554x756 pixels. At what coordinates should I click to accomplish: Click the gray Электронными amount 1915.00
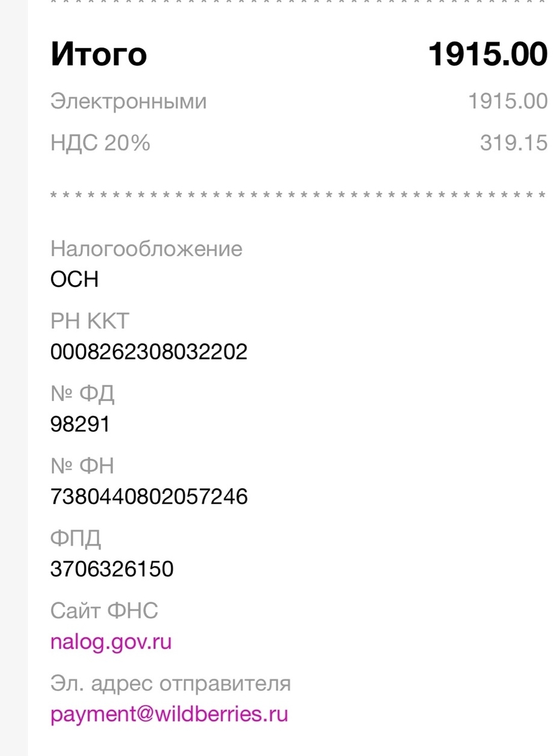point(508,102)
